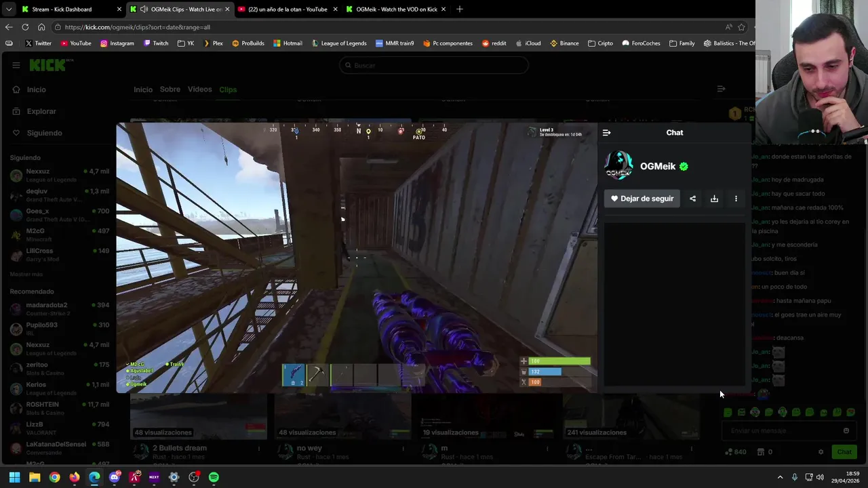868x488 pixels.
Task: Reload the current page
Action: coord(25,27)
